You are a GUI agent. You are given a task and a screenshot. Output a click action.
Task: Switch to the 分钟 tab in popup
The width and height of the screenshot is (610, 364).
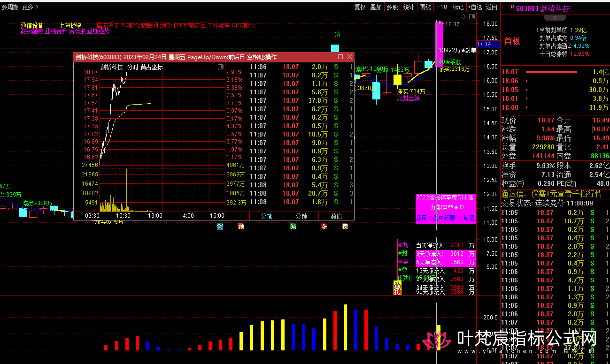tap(301, 216)
